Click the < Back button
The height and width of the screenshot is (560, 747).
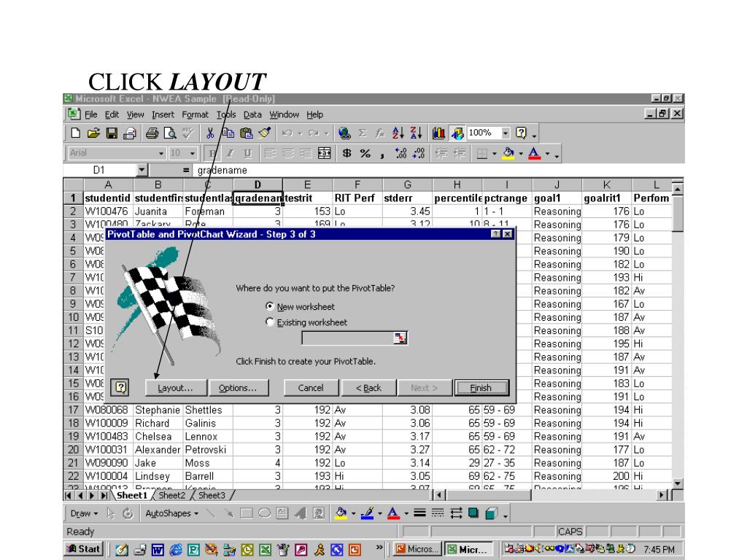coord(368,388)
